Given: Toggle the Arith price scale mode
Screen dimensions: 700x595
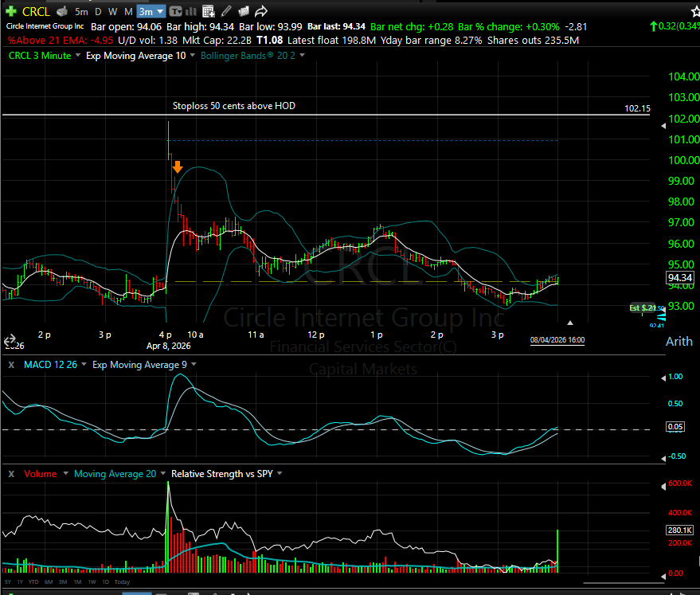Looking at the screenshot, I should point(678,342).
